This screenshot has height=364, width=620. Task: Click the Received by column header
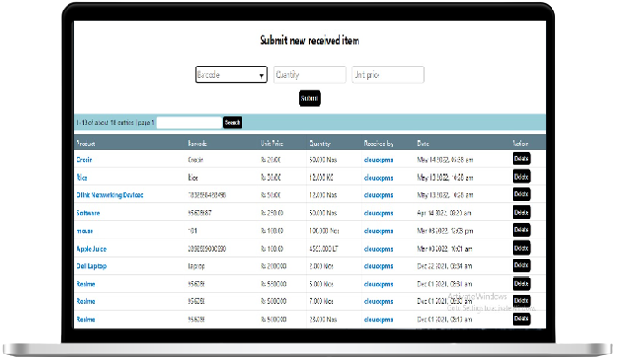pyautogui.click(x=378, y=144)
